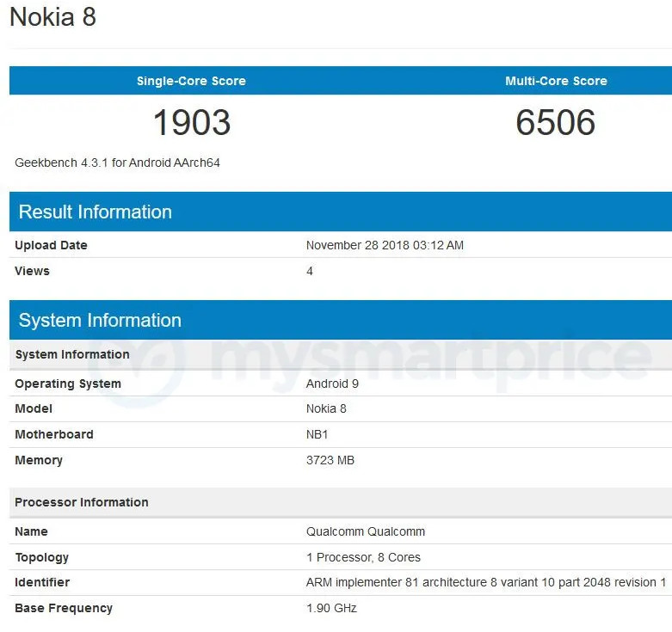Select the Single-Core Score heading
The image size is (672, 632).
click(191, 81)
